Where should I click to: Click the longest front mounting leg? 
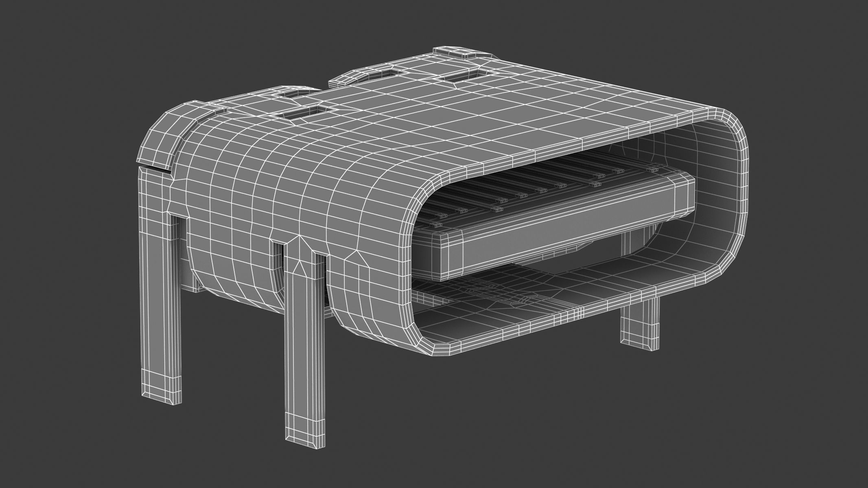[x=305, y=342]
